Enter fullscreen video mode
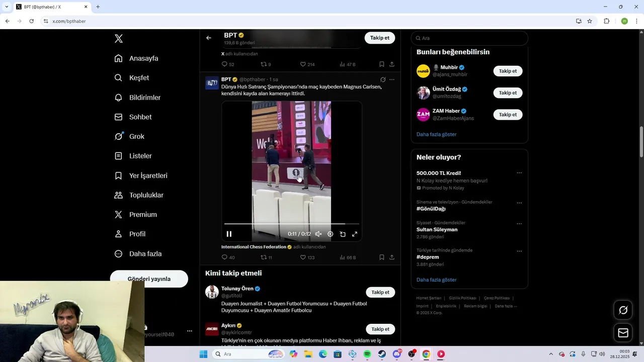 pos(355,234)
